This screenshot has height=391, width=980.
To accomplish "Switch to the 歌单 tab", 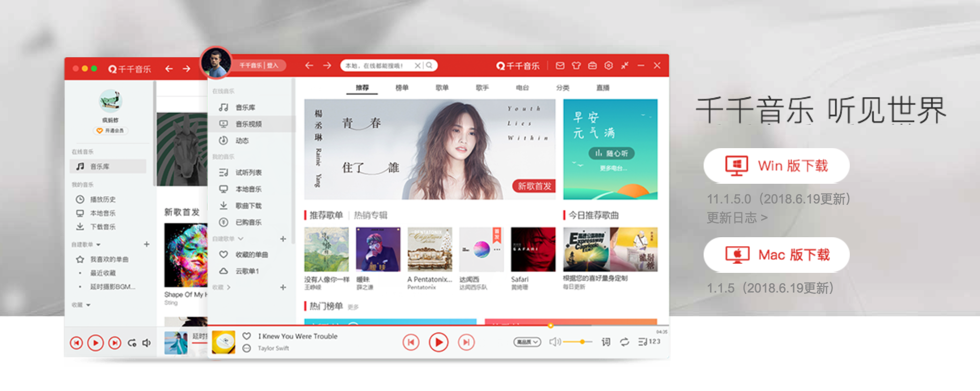I will tap(442, 88).
